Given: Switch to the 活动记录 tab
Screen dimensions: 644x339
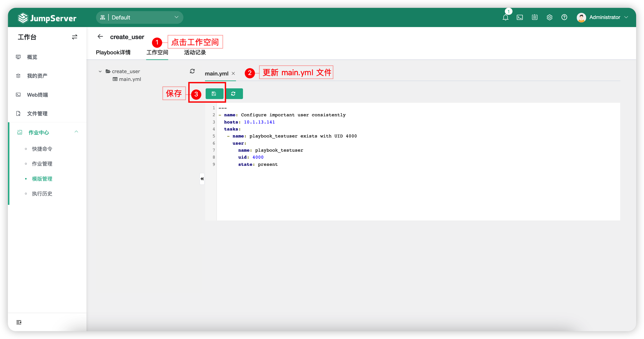Looking at the screenshot, I should (195, 52).
